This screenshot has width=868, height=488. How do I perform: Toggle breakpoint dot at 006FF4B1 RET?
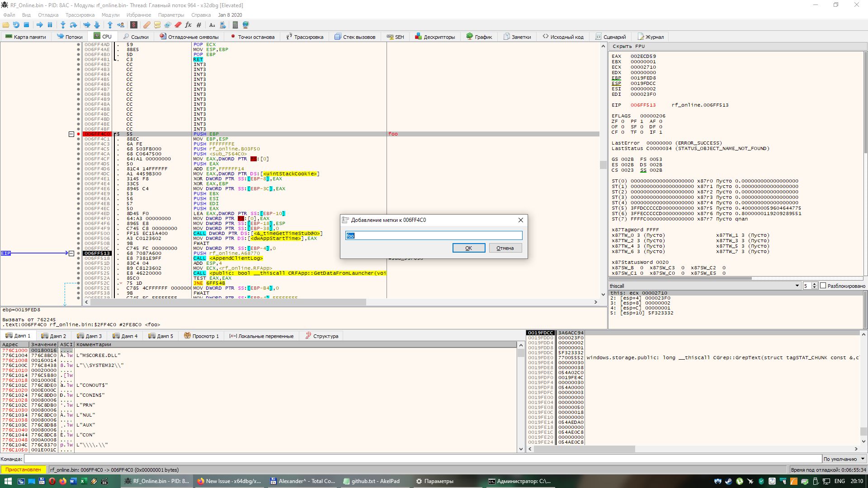click(79, 60)
